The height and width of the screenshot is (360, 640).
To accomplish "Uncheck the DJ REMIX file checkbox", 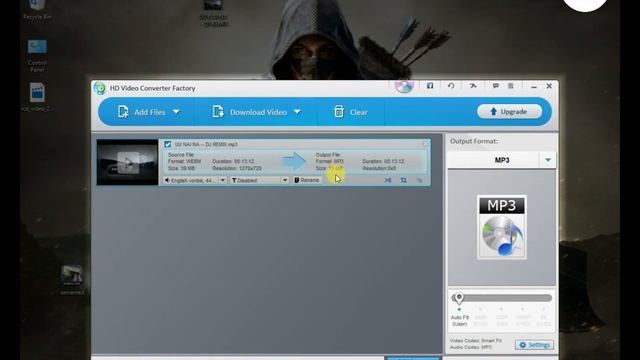I will [167, 144].
